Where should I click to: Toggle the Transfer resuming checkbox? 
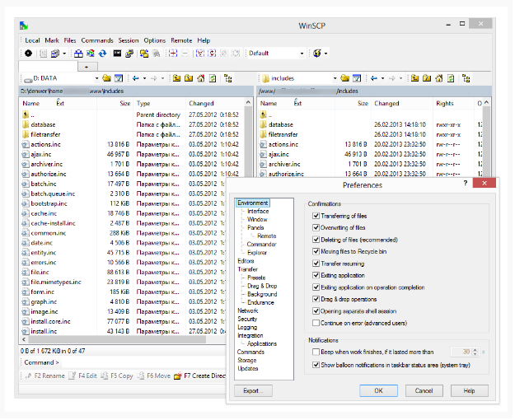pyautogui.click(x=316, y=264)
